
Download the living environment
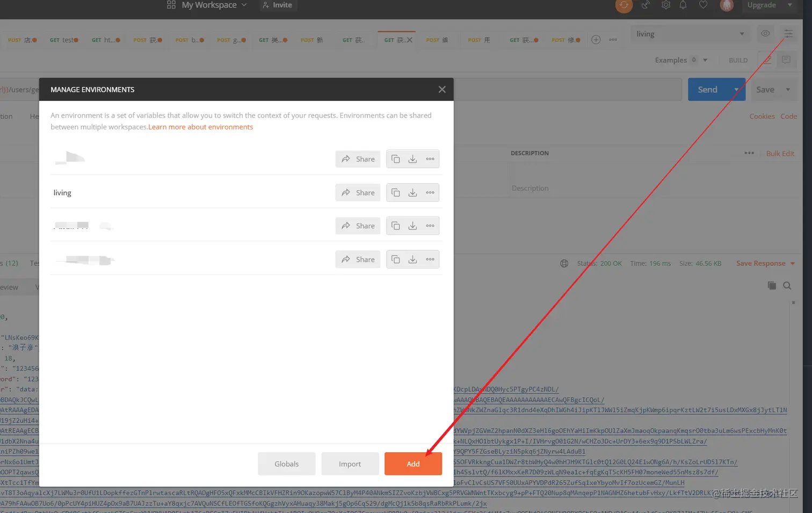(x=412, y=192)
